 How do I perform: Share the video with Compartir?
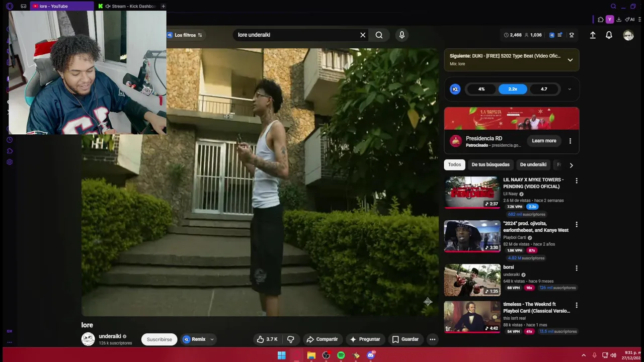tap(322, 339)
